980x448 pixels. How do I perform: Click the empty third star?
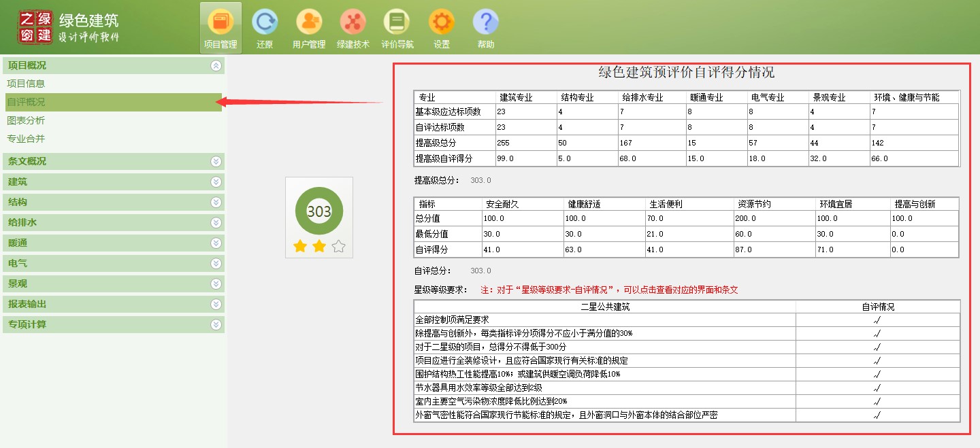point(338,246)
